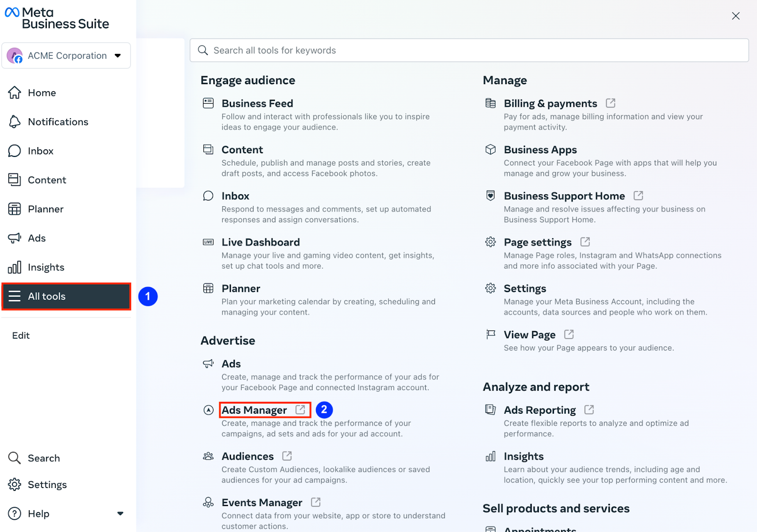This screenshot has width=757, height=532.
Task: Open Insights bar chart sidebar icon
Action: pyautogui.click(x=15, y=267)
